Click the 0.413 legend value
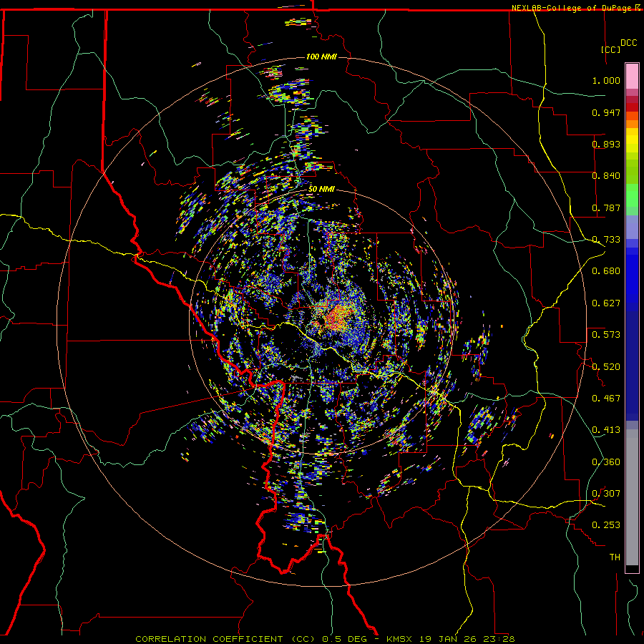Image resolution: width=644 pixels, height=644 pixels. (x=606, y=429)
